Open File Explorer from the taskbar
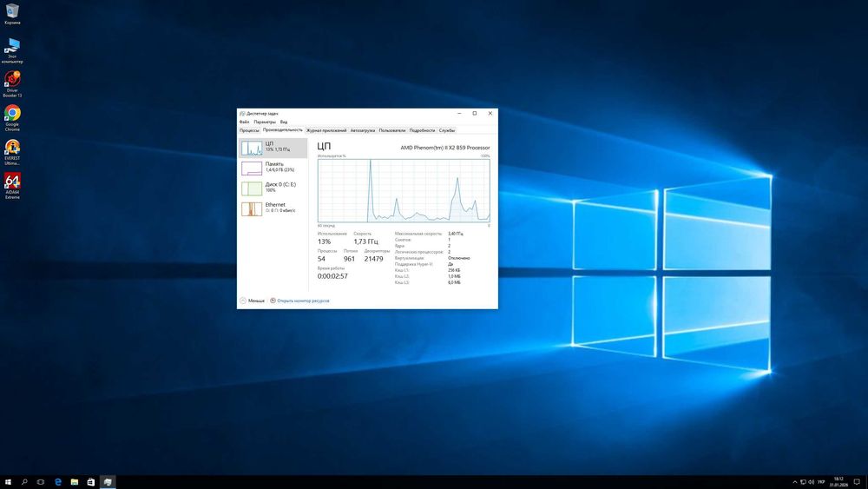This screenshot has width=868, height=489. click(x=74, y=482)
